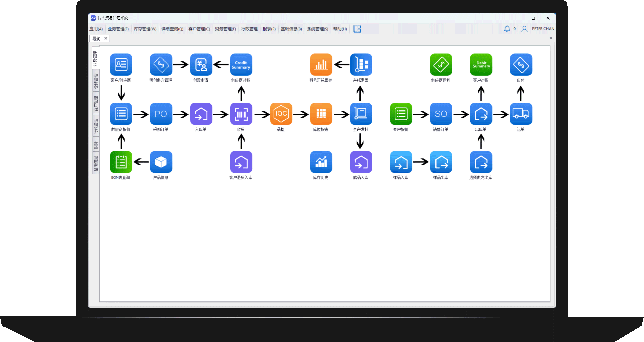Click the layout icon beside 帮助 menu
The width and height of the screenshot is (644, 342).
click(x=357, y=29)
